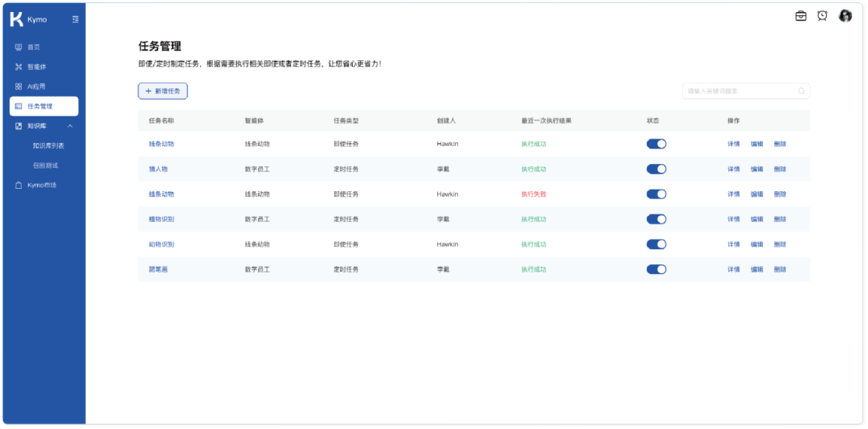Image resolution: width=868 pixels, height=429 pixels.
Task: Open the 简笔画 task name link
Action: click(x=158, y=270)
